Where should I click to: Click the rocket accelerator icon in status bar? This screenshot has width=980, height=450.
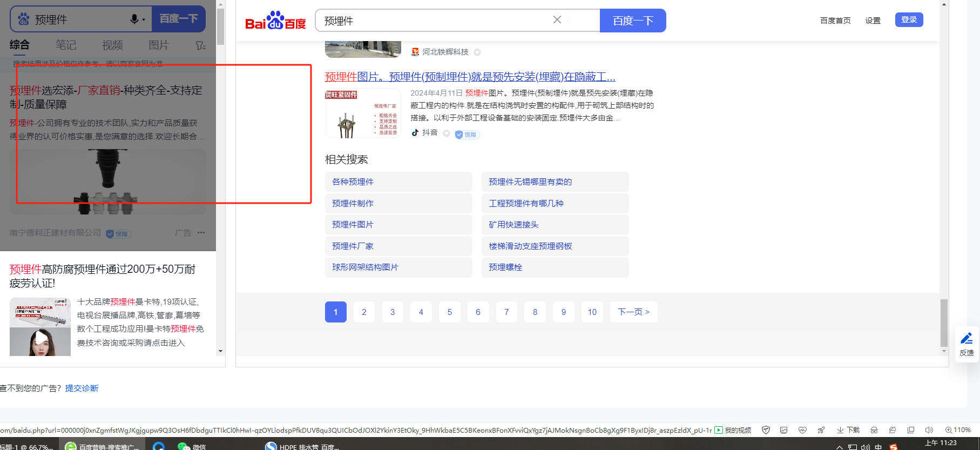821,430
